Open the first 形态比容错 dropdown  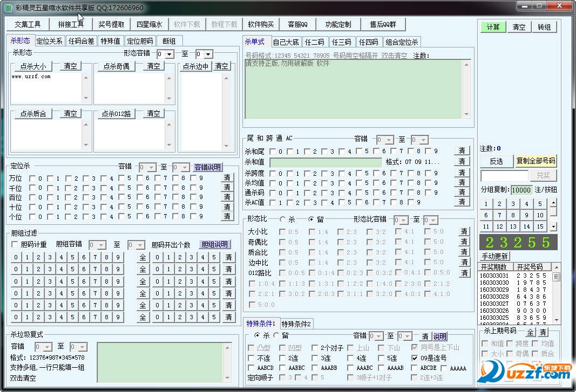click(404, 220)
